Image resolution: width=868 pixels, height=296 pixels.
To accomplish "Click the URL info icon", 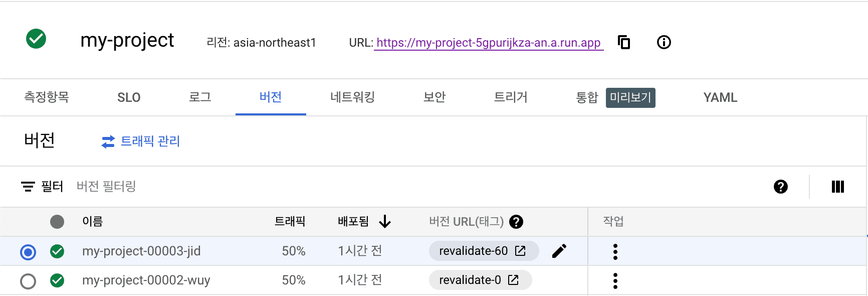I will tap(664, 42).
